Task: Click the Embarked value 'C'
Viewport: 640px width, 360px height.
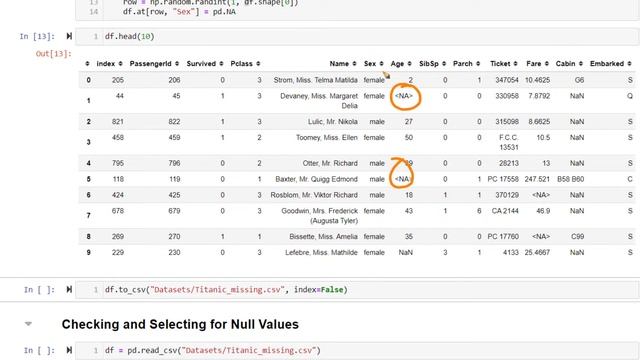Action: tap(630, 179)
